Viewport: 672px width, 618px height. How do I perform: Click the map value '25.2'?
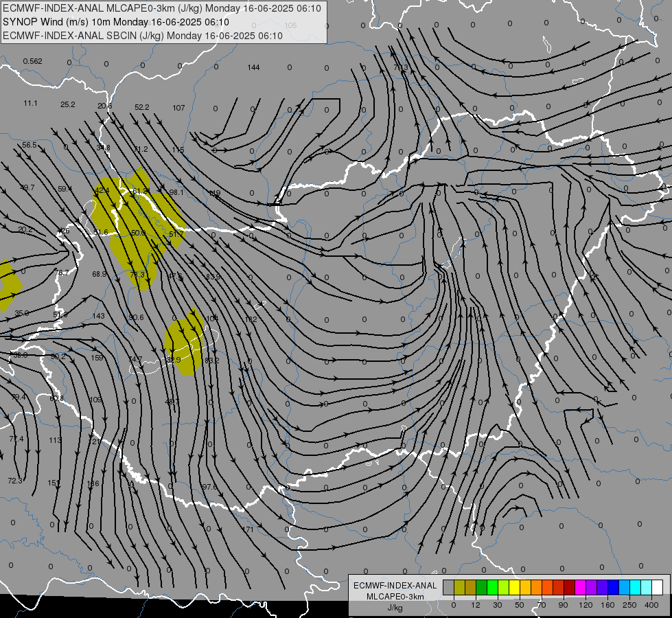pyautogui.click(x=68, y=104)
